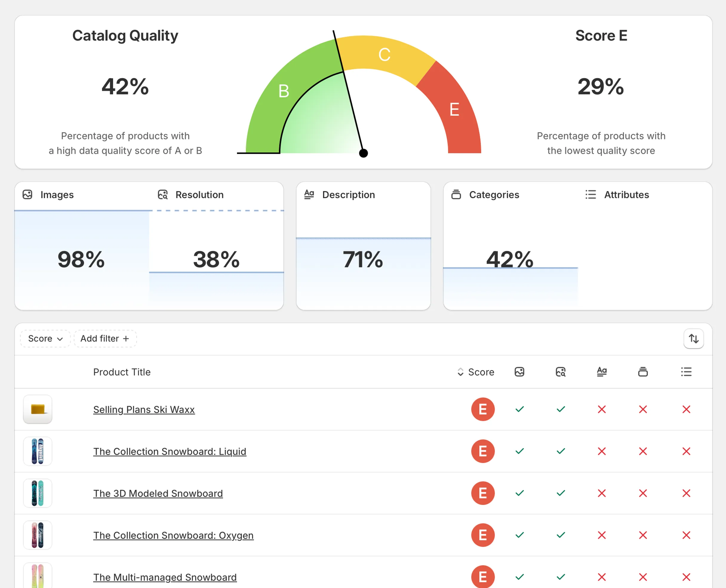Click description red X for Liquid snowboard
This screenshot has width=726, height=588.
point(602,451)
